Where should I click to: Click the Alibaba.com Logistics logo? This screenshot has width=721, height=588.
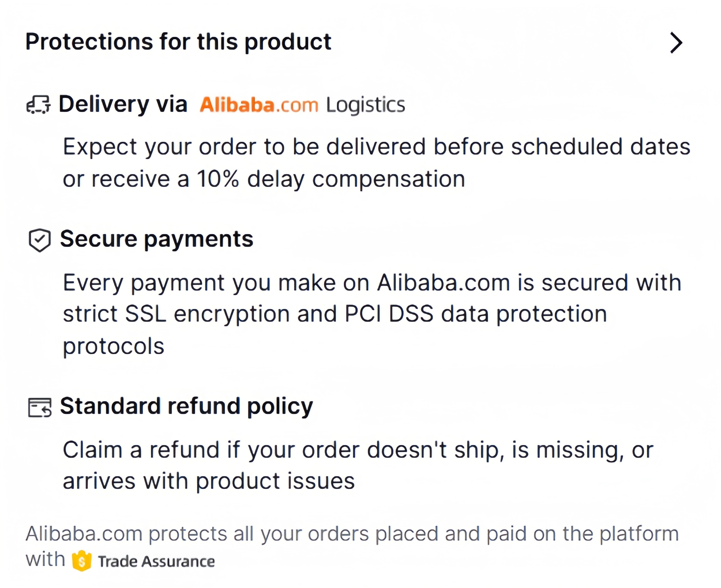(302, 105)
